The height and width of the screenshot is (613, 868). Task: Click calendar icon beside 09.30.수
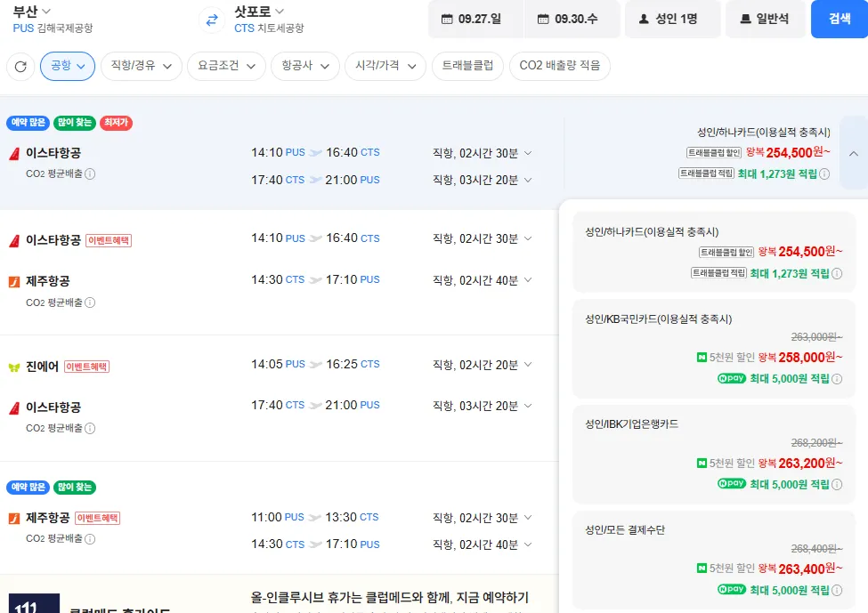tap(543, 19)
